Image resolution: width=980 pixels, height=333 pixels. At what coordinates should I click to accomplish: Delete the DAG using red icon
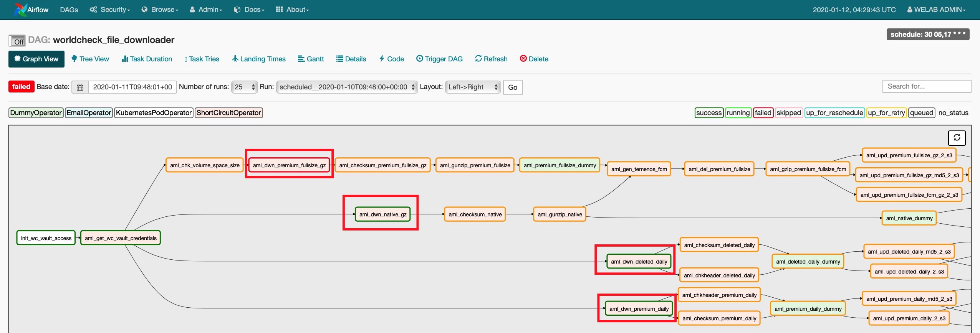(534, 59)
